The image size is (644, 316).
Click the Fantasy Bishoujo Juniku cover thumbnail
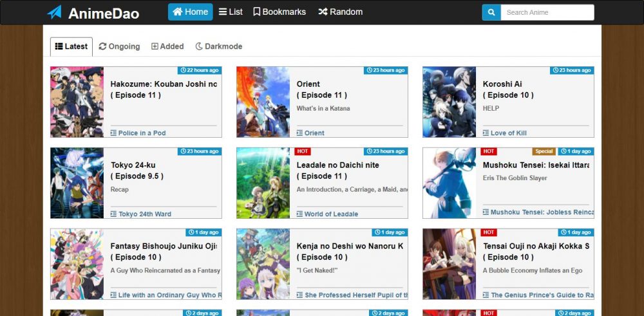coord(77,264)
